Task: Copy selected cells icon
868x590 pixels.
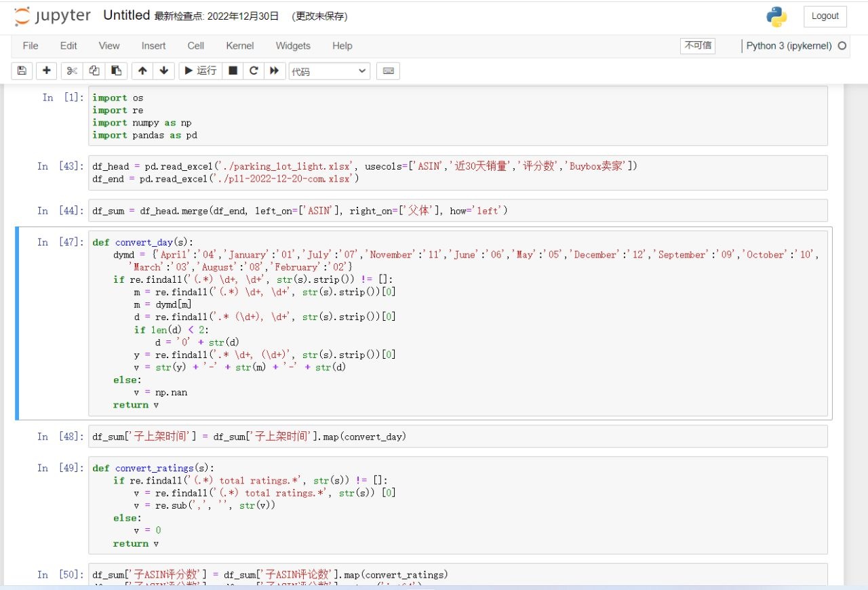Action: click(x=94, y=71)
